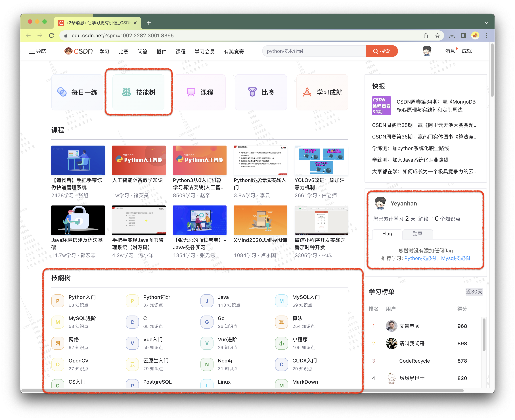
Task: Open the Chrome three-dot menu
Action: (x=487, y=35)
